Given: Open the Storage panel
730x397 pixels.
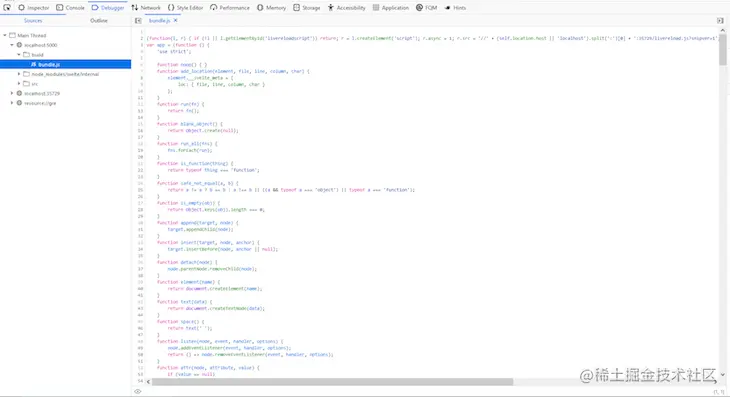Looking at the screenshot, I should click(307, 7).
